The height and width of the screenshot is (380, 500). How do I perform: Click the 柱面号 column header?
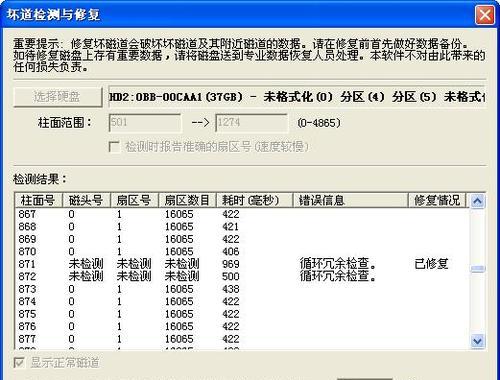[39, 200]
